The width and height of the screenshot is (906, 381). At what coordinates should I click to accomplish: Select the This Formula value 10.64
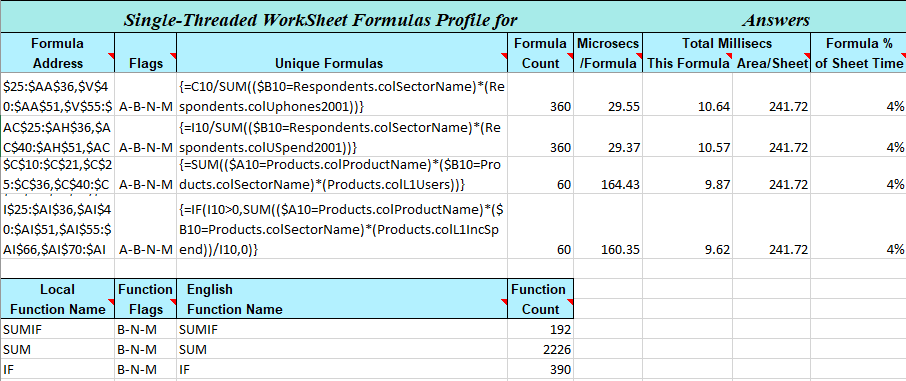pos(713,106)
